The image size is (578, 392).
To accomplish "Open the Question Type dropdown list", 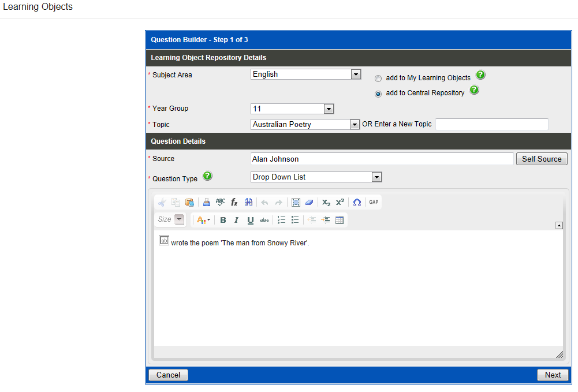I will [376, 177].
